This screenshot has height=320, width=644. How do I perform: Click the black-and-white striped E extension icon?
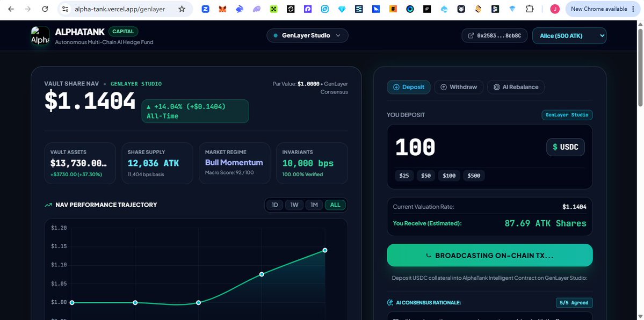click(359, 9)
